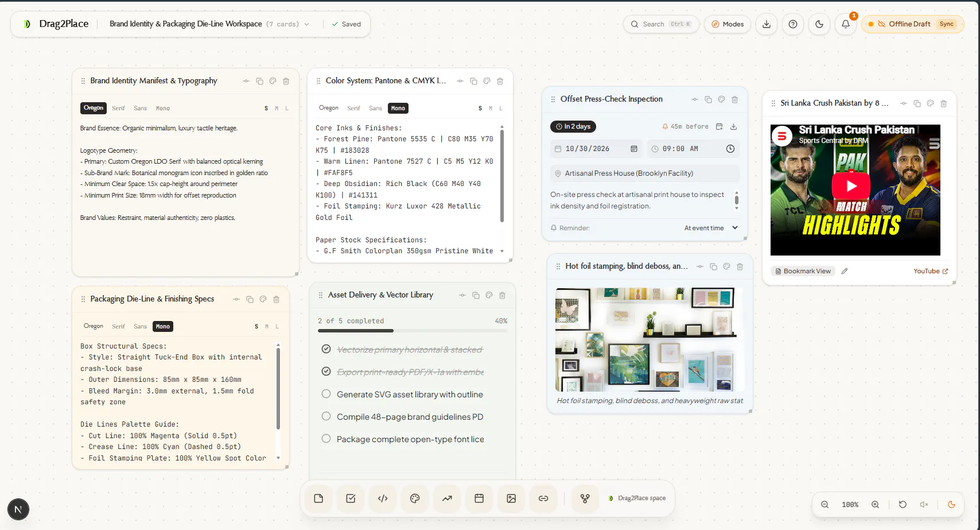This screenshot has height=530, width=980.
Task: Open the workspace name dropdown chevron
Action: [306, 24]
